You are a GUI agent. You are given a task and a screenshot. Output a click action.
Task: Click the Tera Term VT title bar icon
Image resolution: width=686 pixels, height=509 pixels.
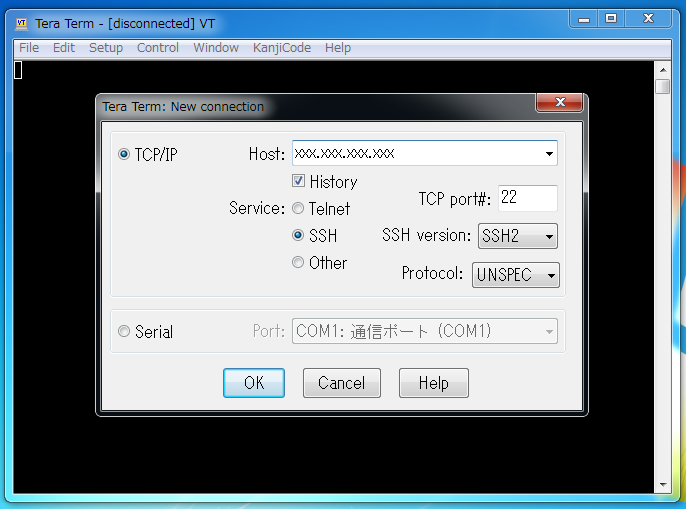pyautogui.click(x=21, y=24)
